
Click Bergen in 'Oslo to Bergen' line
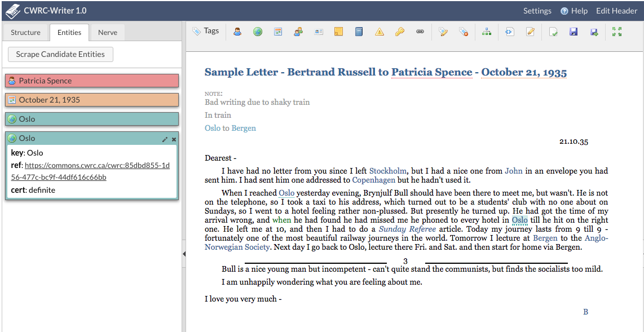pyautogui.click(x=244, y=128)
